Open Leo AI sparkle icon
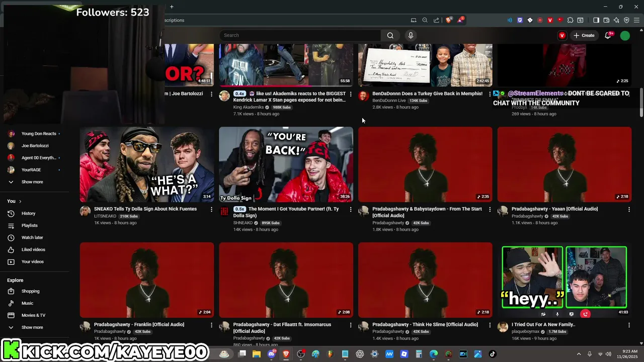The width and height of the screenshot is (644, 362). click(616, 20)
